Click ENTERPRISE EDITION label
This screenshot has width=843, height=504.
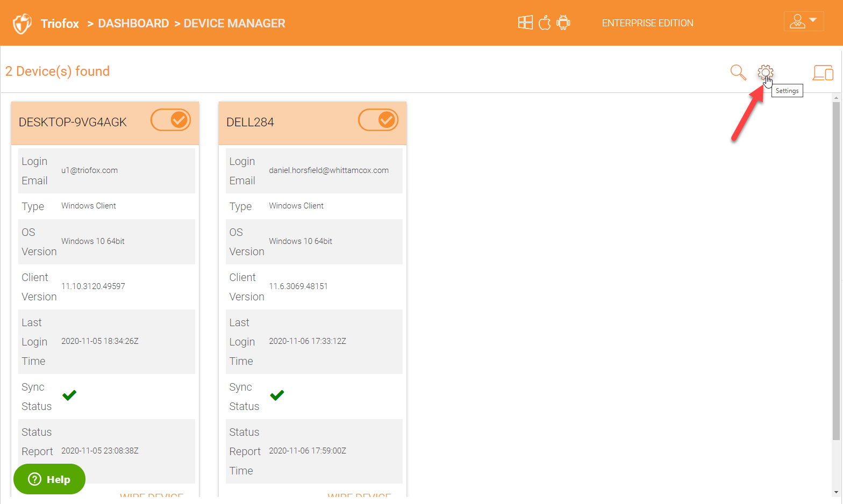click(x=647, y=23)
